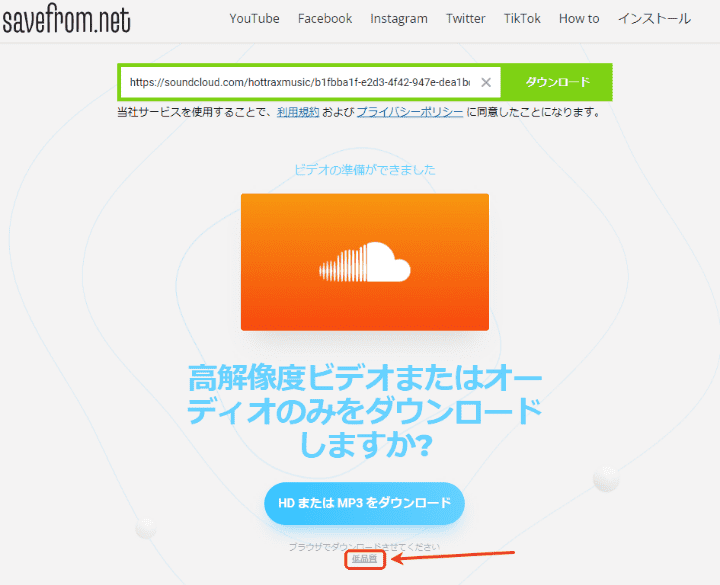720x585 pixels.
Task: Clear the URL with the X icon
Action: [x=486, y=82]
